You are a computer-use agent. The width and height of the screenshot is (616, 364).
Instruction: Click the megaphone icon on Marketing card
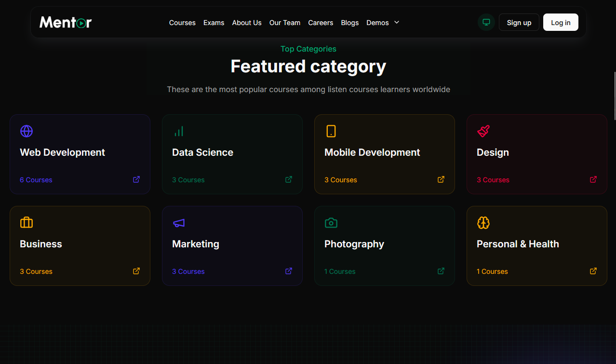click(x=179, y=223)
